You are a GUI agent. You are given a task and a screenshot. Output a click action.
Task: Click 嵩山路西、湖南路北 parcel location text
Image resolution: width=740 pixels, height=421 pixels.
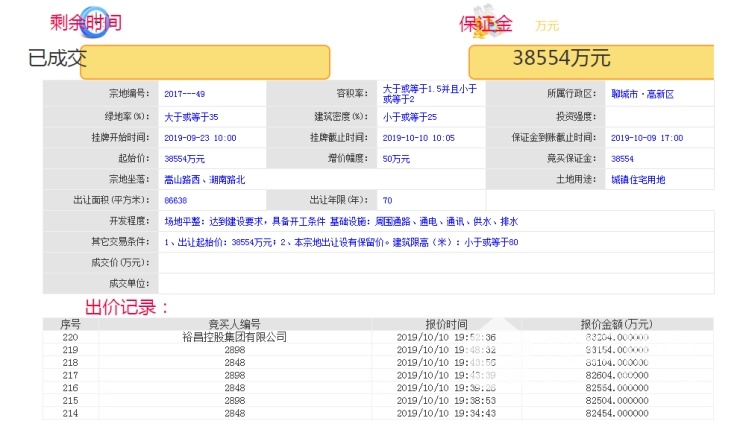(x=204, y=179)
